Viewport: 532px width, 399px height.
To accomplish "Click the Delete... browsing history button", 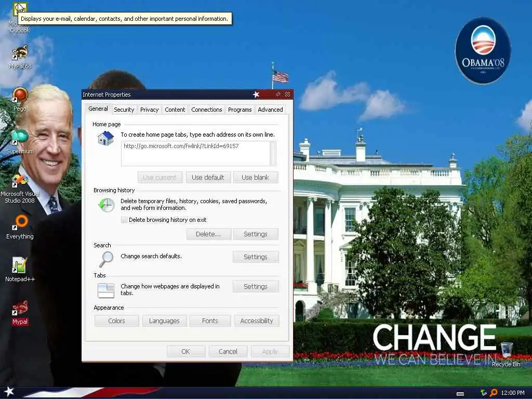I will pyautogui.click(x=208, y=234).
